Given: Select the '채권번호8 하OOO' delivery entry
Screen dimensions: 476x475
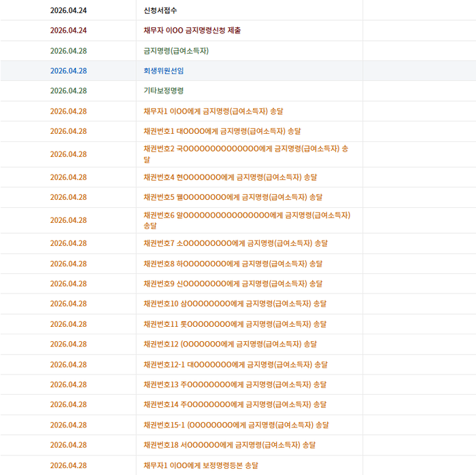Looking at the screenshot, I should [233, 264].
